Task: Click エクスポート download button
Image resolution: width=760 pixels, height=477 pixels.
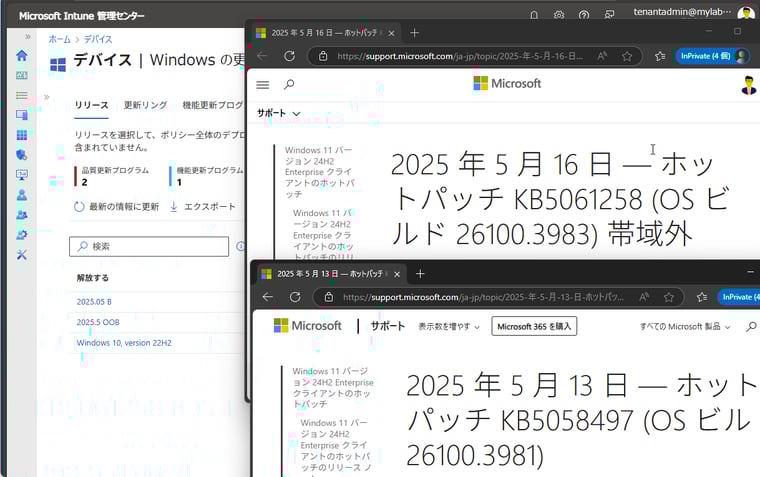Action: click(203, 207)
